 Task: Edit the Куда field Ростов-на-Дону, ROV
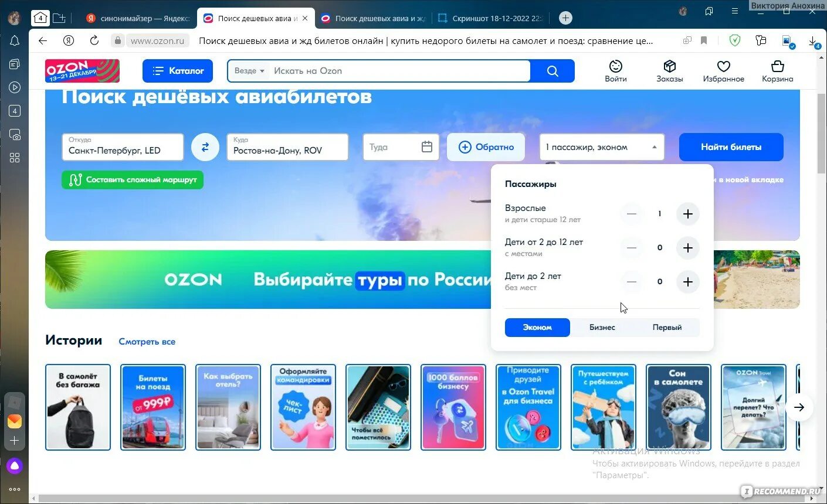click(x=287, y=147)
